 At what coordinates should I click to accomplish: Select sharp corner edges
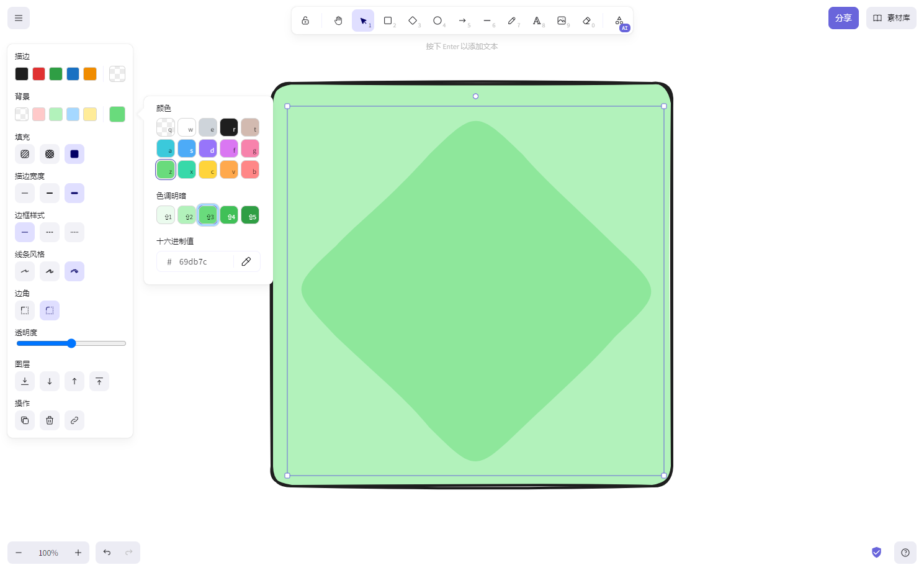[x=25, y=310]
